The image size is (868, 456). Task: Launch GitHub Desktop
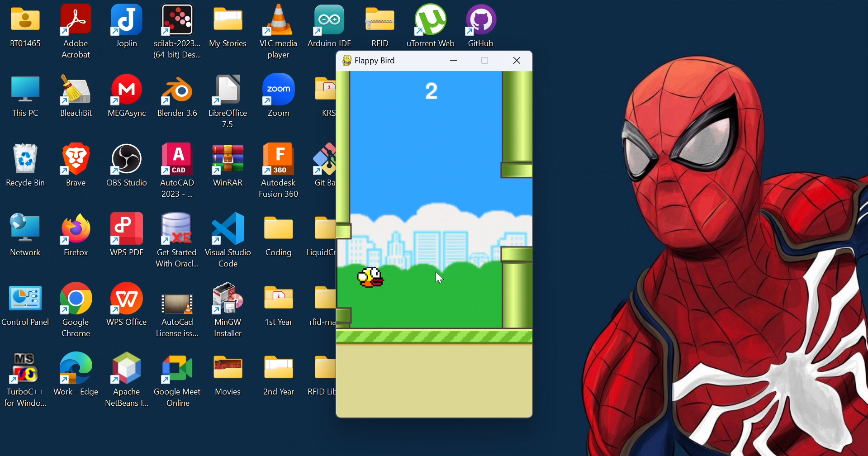(481, 20)
